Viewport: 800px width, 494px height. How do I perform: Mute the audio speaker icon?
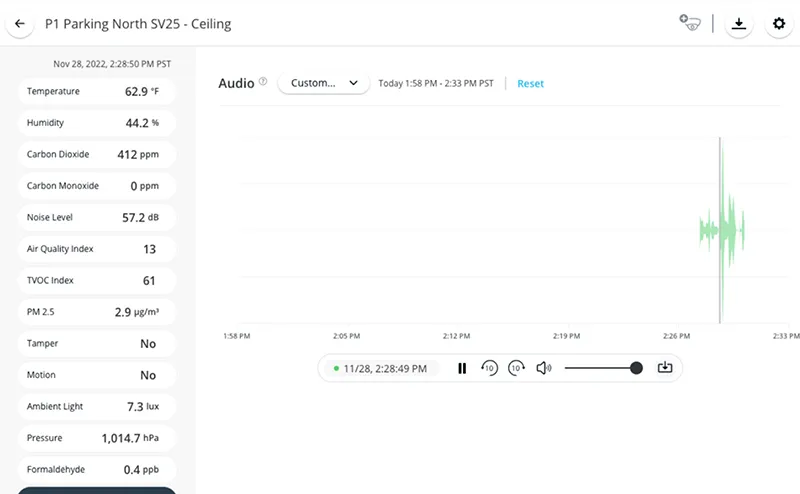click(543, 368)
